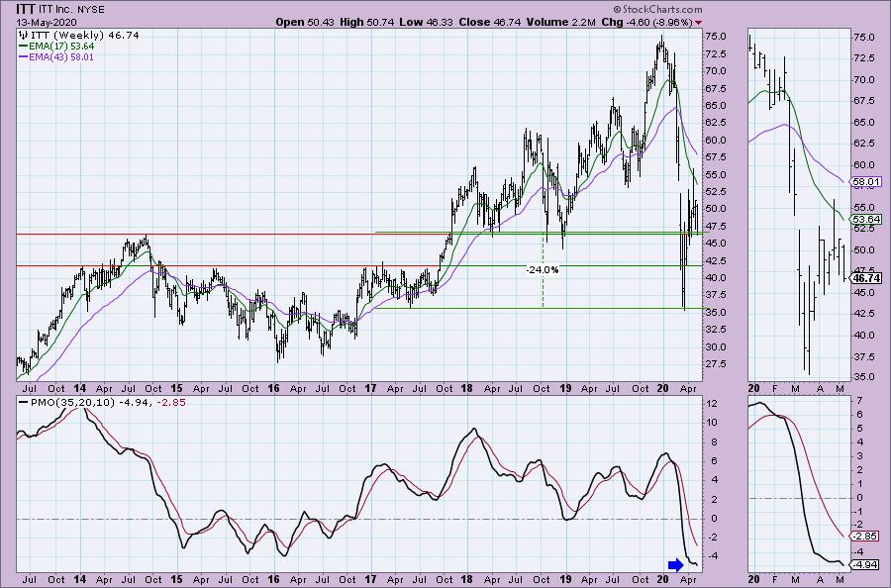This screenshot has width=891, height=588.
Task: Click year 20 on the zoomed price panel axis
Action: [x=754, y=388]
